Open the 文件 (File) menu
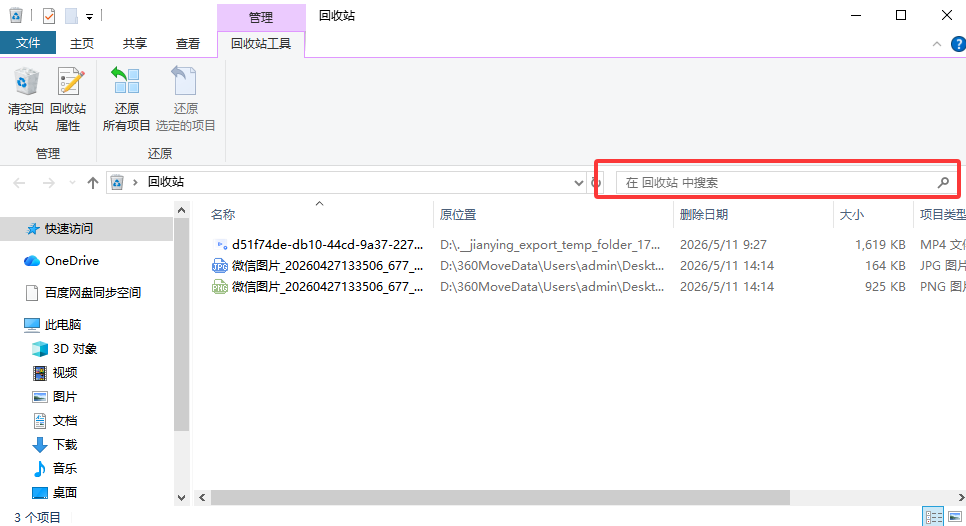Image resolution: width=966 pixels, height=526 pixels. pos(28,43)
